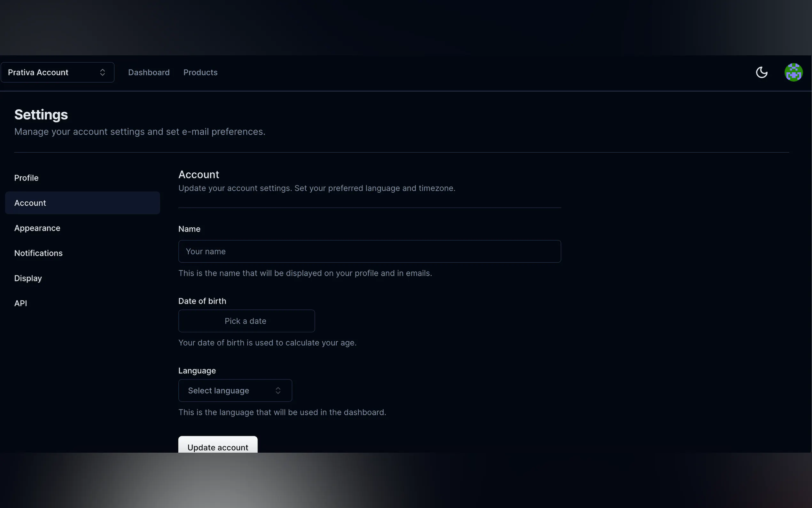Open the Products nav link
This screenshot has height=508, width=812.
pyautogui.click(x=200, y=72)
